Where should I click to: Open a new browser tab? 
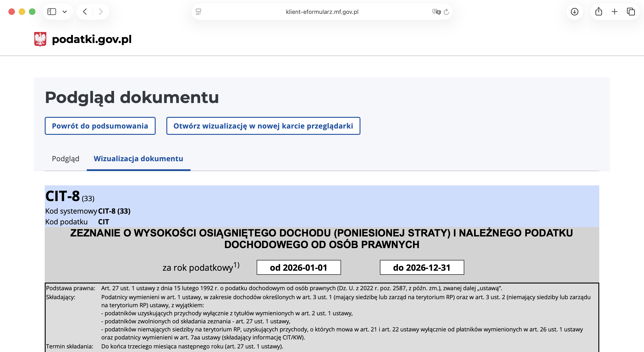point(614,11)
